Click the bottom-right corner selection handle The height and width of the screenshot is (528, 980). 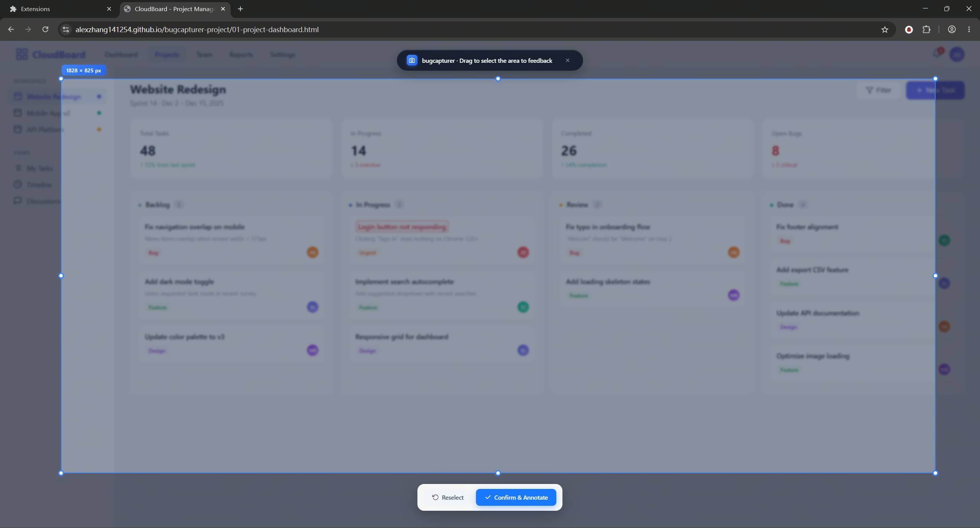tap(935, 473)
